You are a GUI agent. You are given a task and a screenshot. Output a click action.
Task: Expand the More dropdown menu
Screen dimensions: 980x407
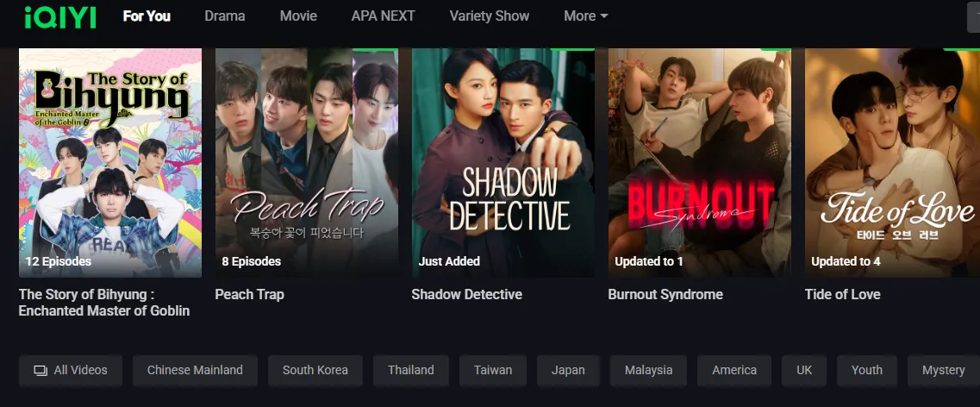coord(585,16)
